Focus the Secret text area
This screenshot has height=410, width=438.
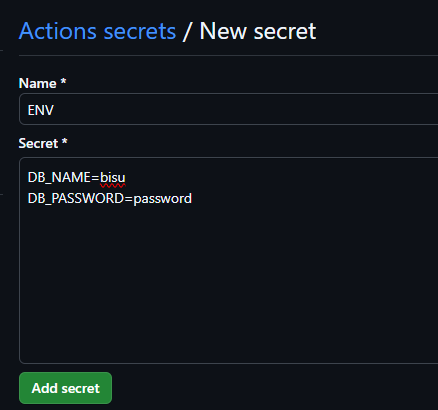click(x=228, y=260)
